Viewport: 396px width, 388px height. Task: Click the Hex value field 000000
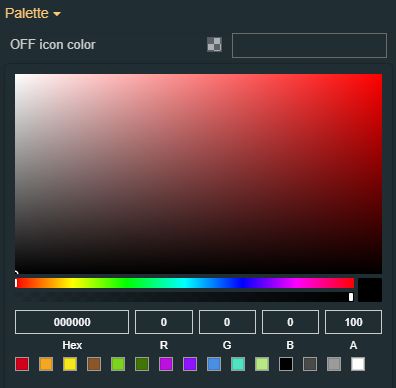[72, 322]
